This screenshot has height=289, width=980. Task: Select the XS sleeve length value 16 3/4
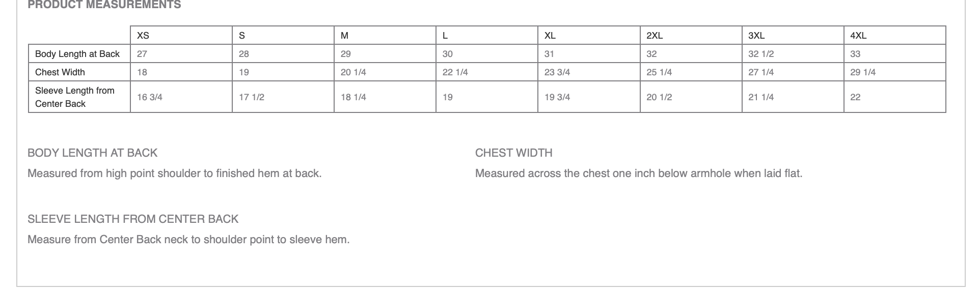click(150, 97)
